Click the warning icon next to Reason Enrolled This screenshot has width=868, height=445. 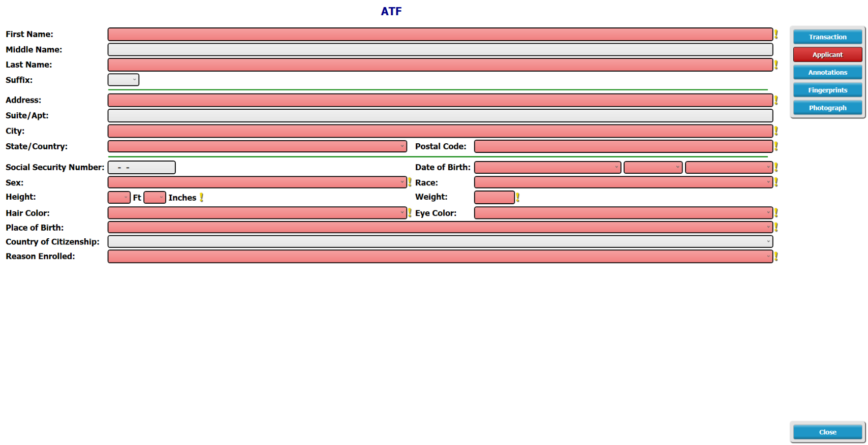(x=776, y=257)
